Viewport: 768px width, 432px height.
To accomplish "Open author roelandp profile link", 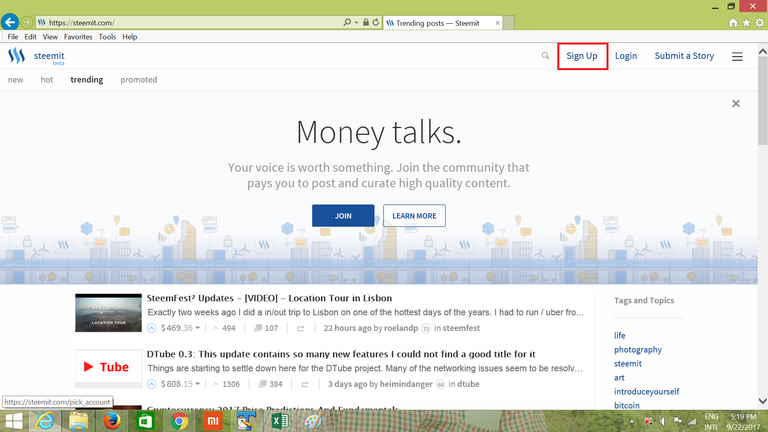I will (x=401, y=328).
